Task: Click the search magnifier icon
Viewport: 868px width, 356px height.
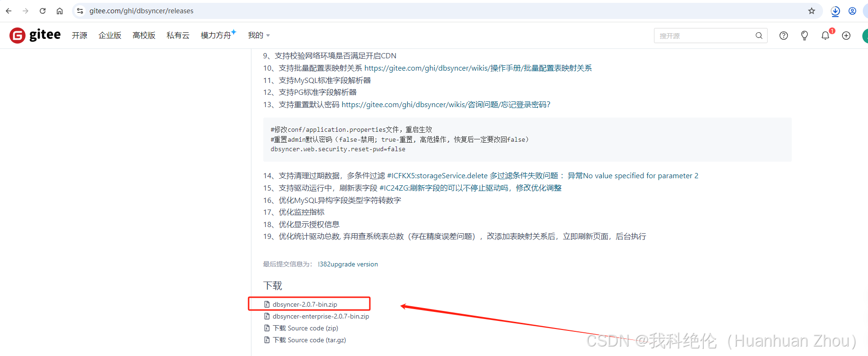Action: pyautogui.click(x=759, y=36)
